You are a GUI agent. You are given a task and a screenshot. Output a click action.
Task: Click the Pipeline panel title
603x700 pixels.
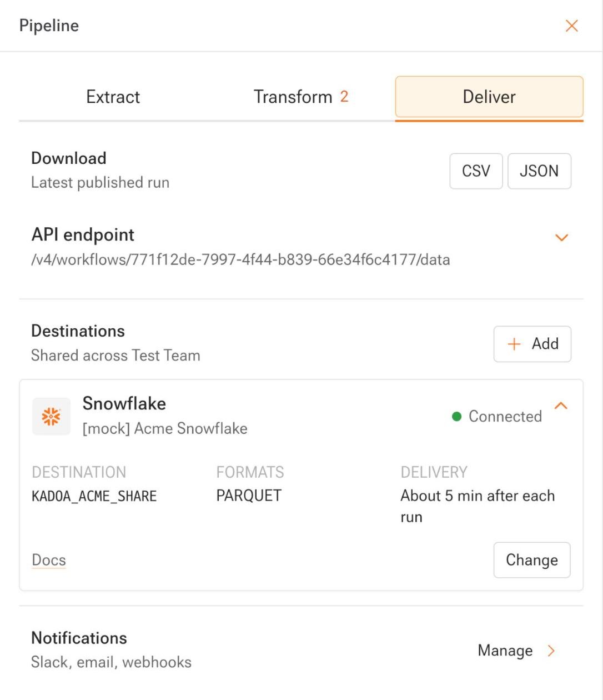tap(49, 26)
